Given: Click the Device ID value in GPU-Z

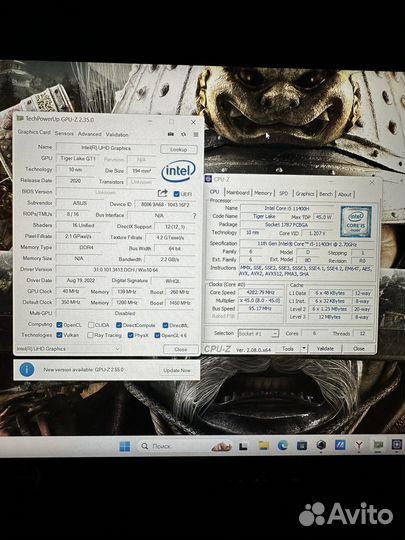Looking at the screenshot, I should pyautogui.click(x=165, y=204).
